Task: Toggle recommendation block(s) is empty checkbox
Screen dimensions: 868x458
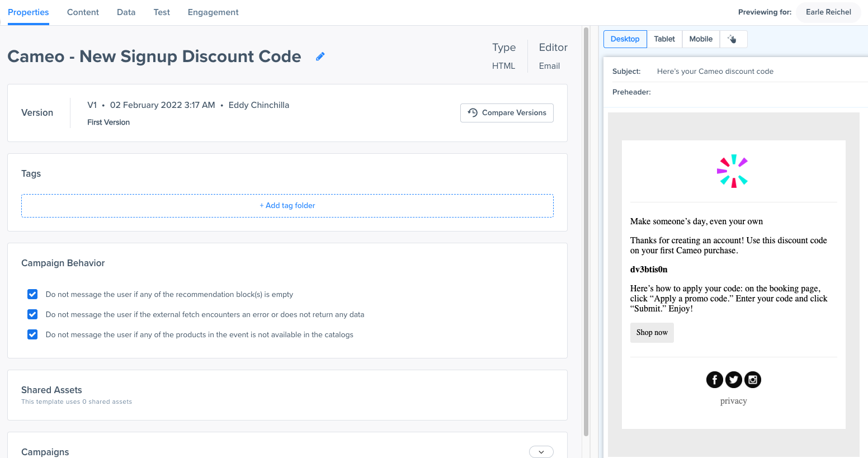Action: point(32,294)
